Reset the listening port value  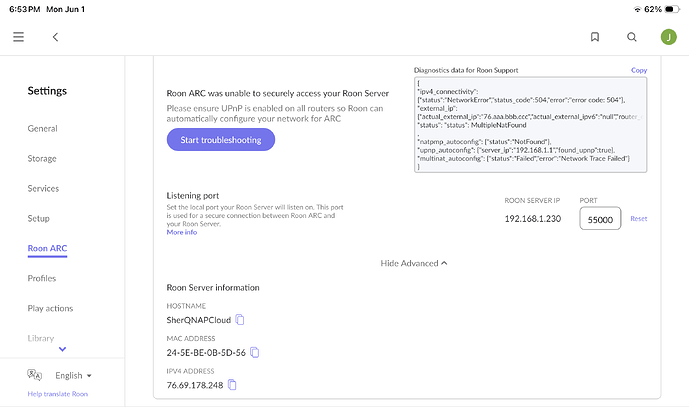(638, 218)
